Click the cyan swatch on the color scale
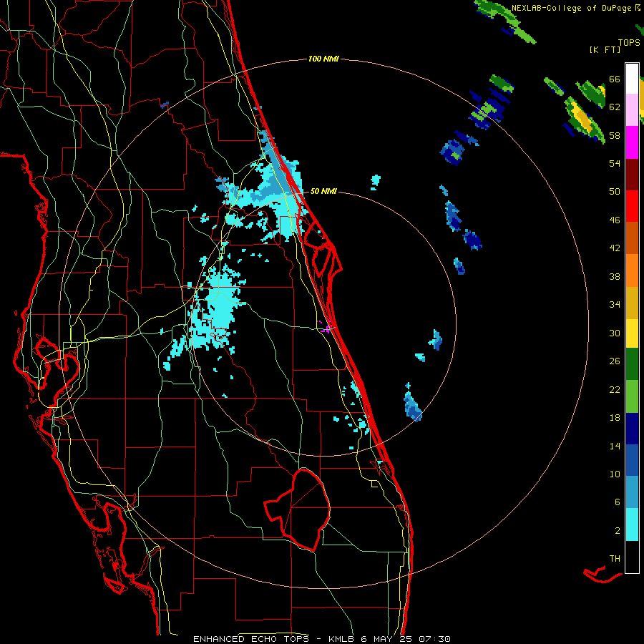Viewport: 644px width, 644px height. (x=632, y=525)
